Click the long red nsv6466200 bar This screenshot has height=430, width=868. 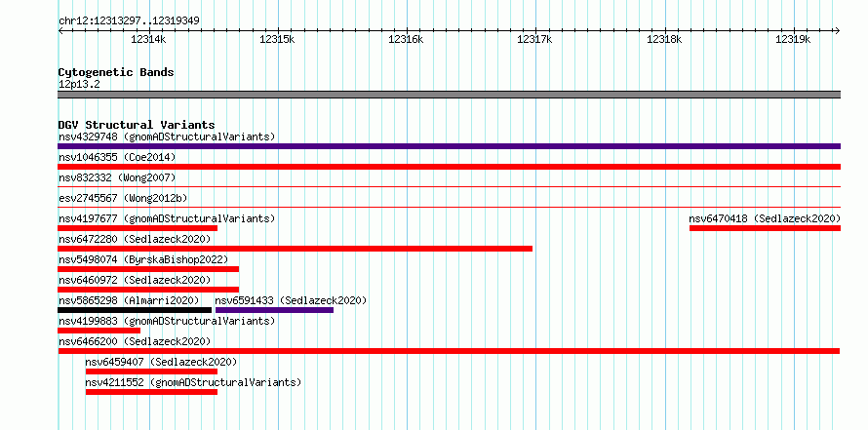[x=449, y=351]
